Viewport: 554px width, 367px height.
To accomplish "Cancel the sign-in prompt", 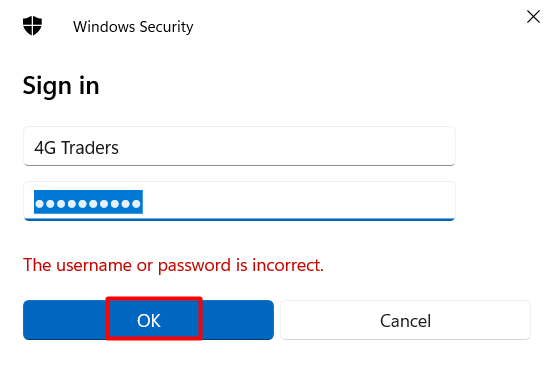I will (x=405, y=320).
